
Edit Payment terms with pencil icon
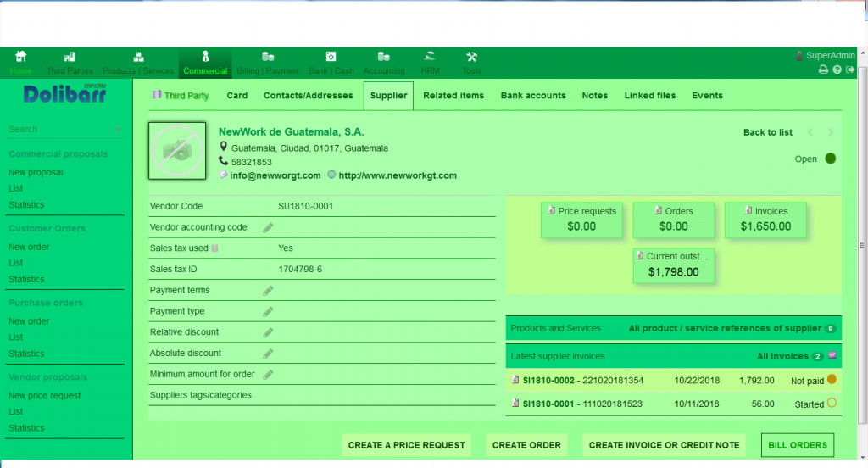[268, 291]
